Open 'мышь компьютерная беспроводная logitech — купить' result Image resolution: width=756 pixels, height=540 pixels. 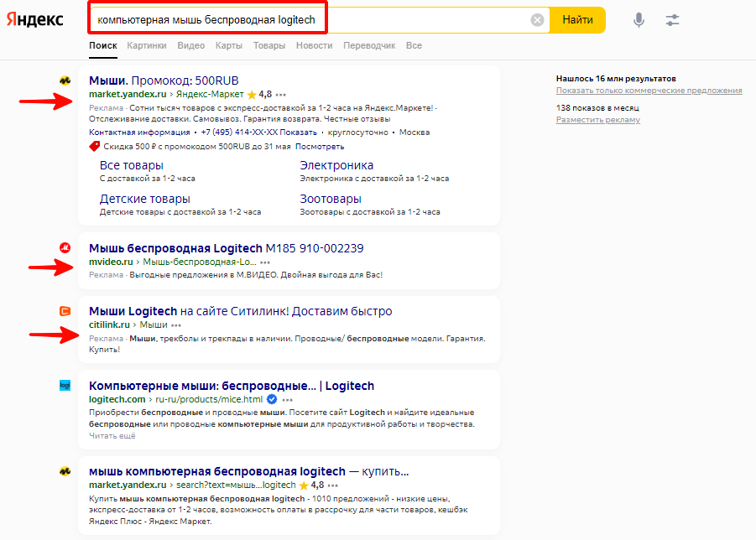249,471
